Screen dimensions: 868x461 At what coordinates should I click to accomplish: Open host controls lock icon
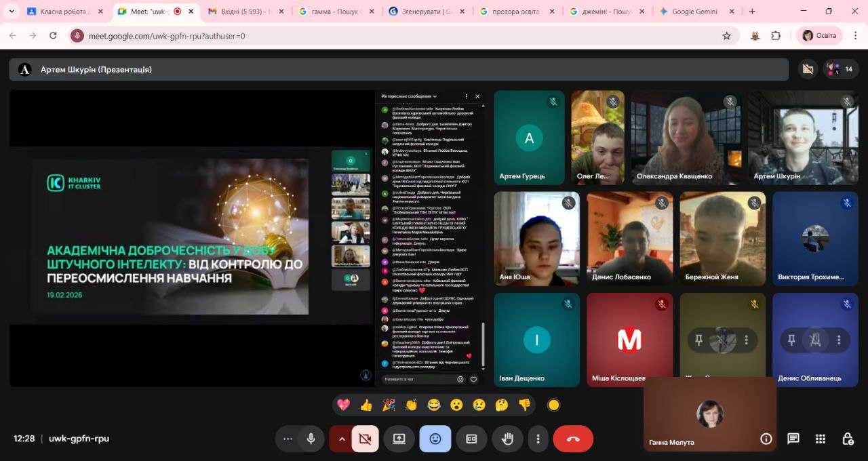click(848, 439)
